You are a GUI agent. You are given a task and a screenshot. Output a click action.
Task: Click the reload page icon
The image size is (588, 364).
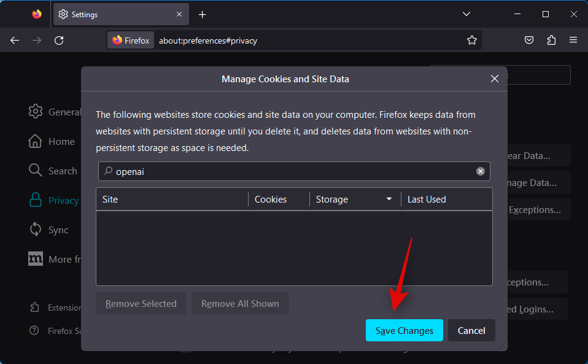(x=59, y=41)
